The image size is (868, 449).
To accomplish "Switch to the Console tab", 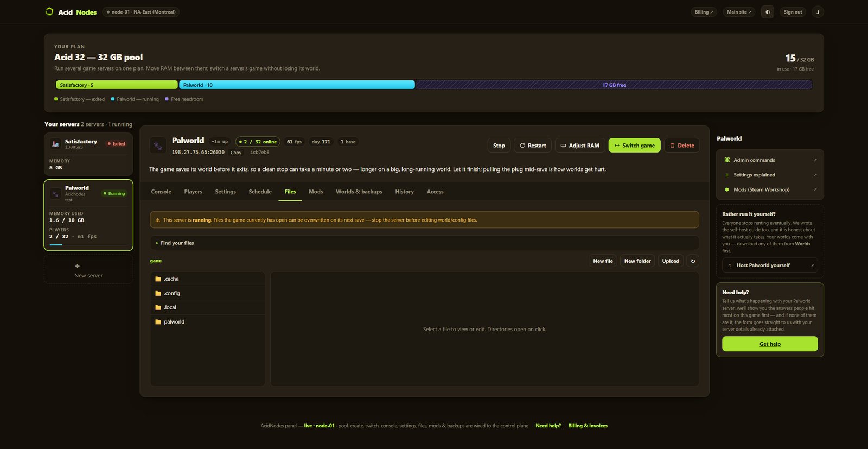I will click(161, 192).
